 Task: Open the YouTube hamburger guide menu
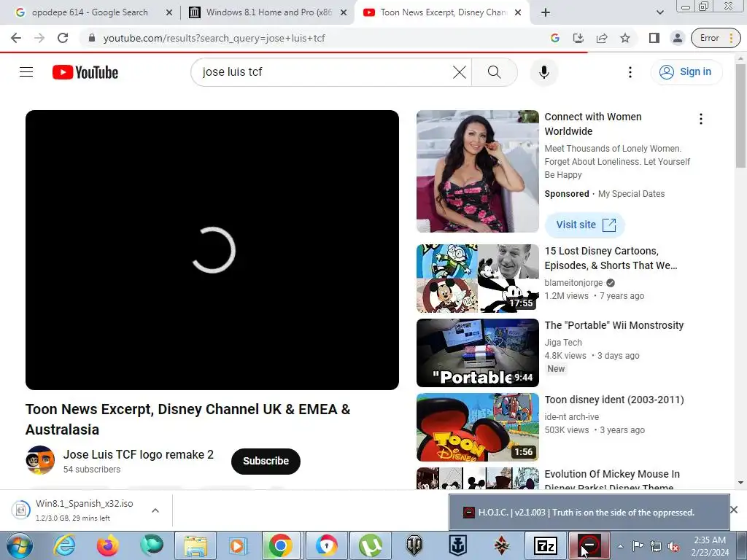(26, 72)
